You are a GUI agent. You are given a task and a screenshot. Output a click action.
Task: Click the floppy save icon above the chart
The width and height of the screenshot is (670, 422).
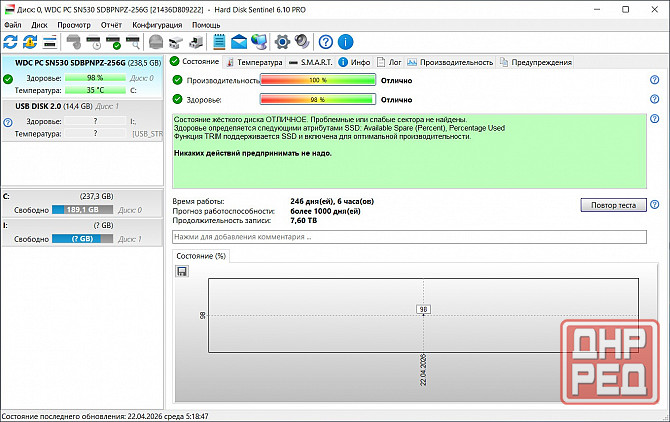182,271
